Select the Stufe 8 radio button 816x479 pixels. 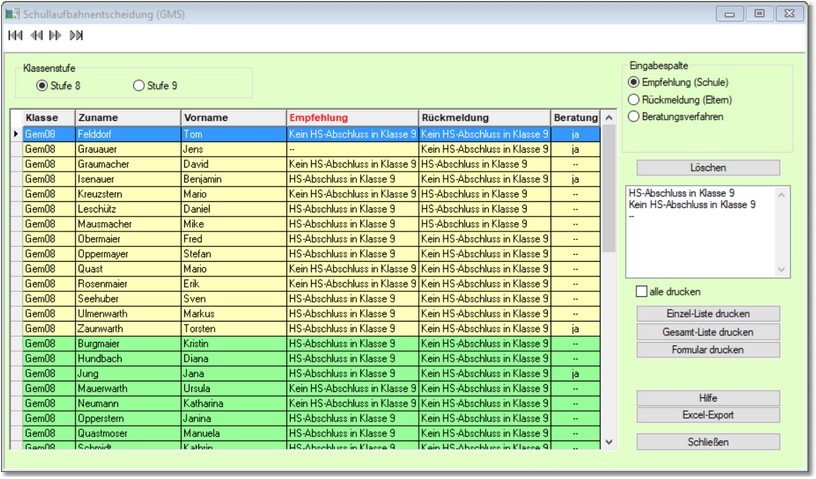point(42,86)
